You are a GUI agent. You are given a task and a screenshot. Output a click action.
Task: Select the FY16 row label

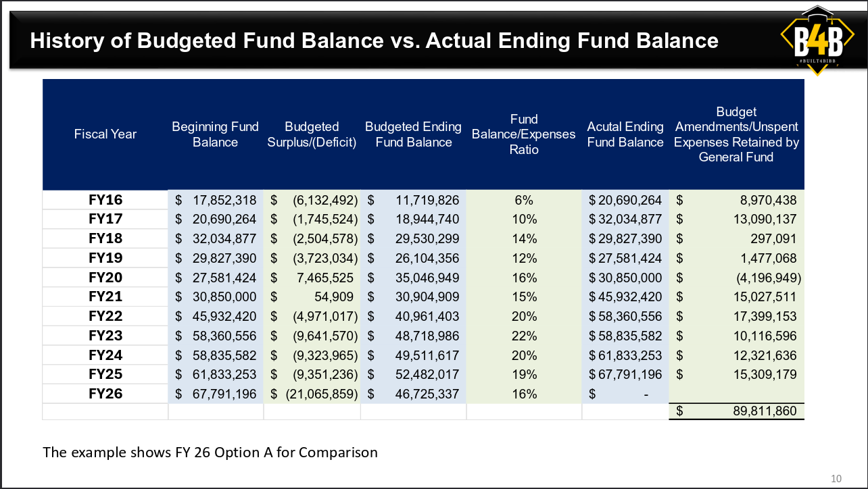[x=105, y=200]
